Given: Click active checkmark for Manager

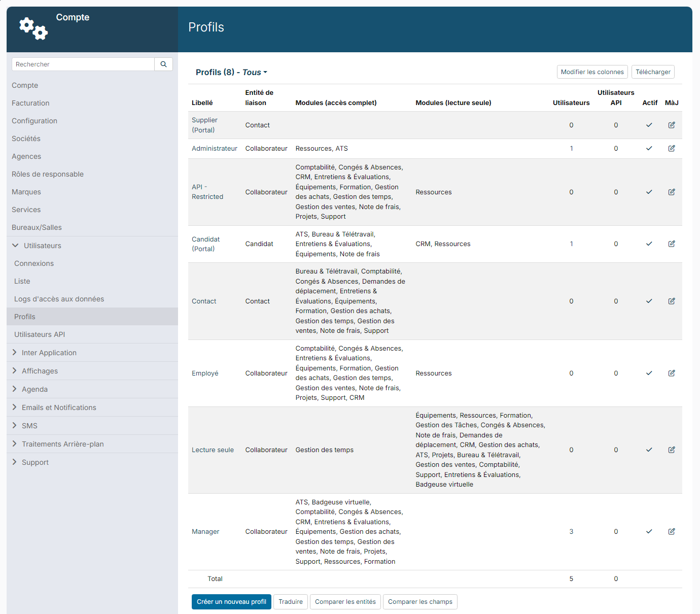Looking at the screenshot, I should [649, 531].
